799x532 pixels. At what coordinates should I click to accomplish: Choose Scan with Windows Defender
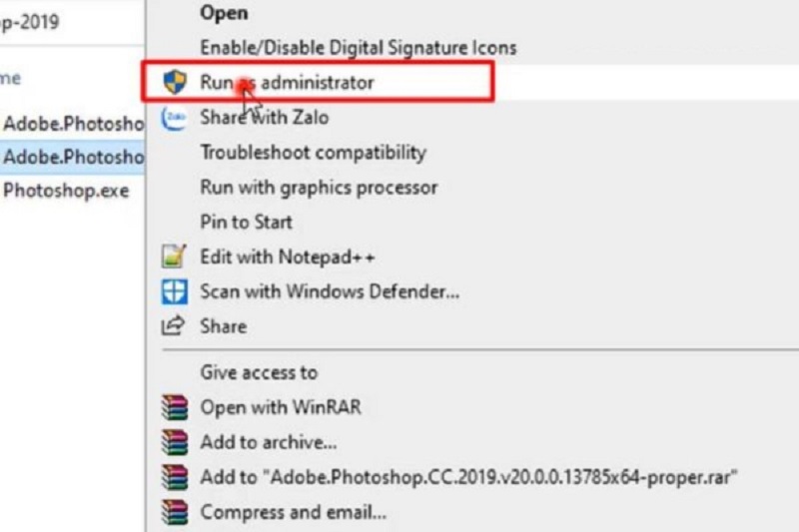coord(330,291)
